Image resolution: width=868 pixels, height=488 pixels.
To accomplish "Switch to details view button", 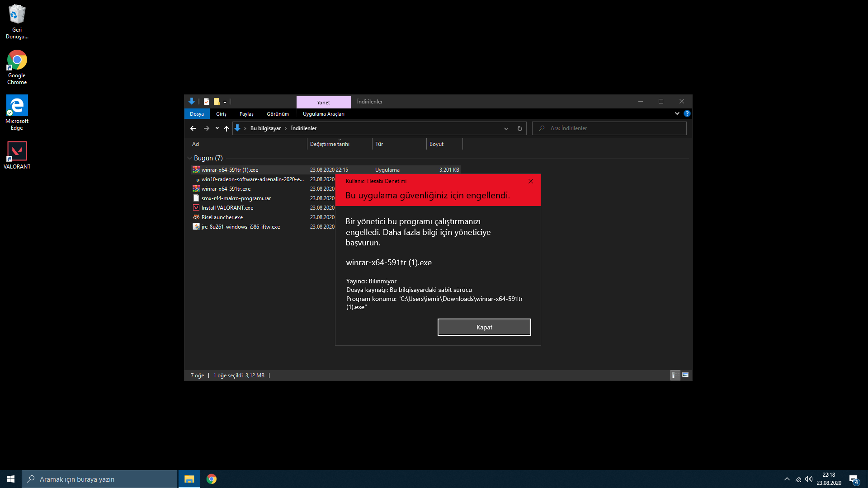I will (675, 375).
